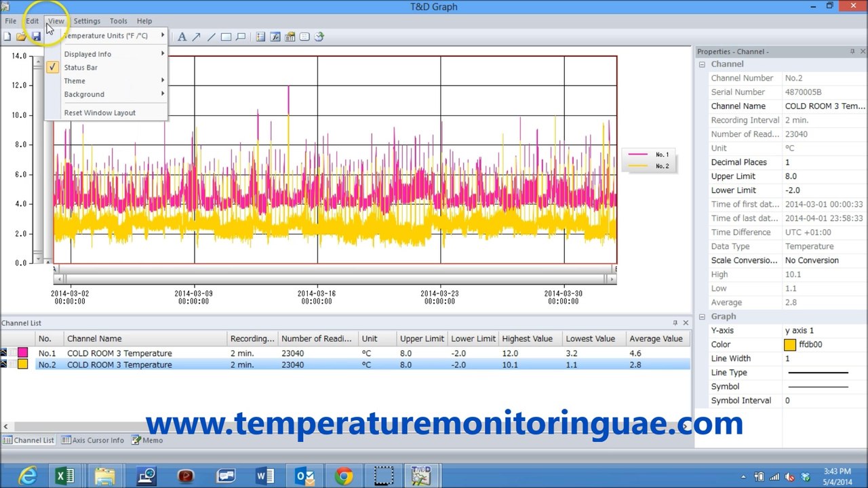868x488 pixels.
Task: Open the Theme submenu
Action: tap(105, 81)
